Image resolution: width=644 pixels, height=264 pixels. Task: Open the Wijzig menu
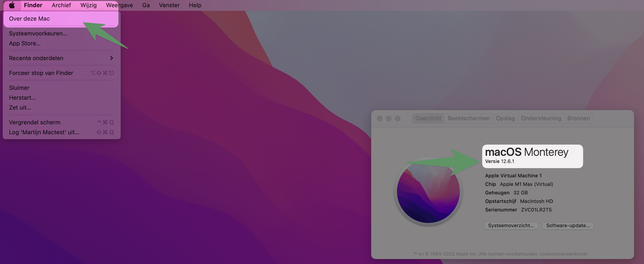pos(89,5)
